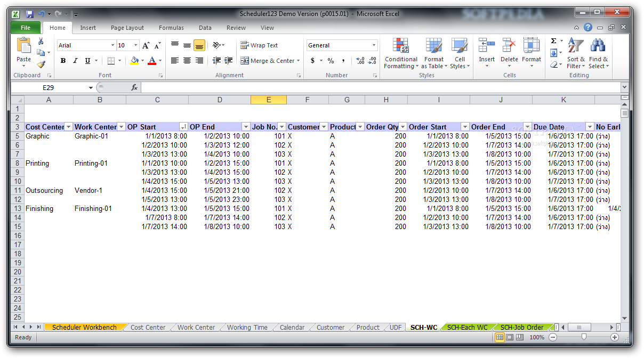Click the Middle Align icon
The width and height of the screenshot is (644, 358).
[x=187, y=45]
